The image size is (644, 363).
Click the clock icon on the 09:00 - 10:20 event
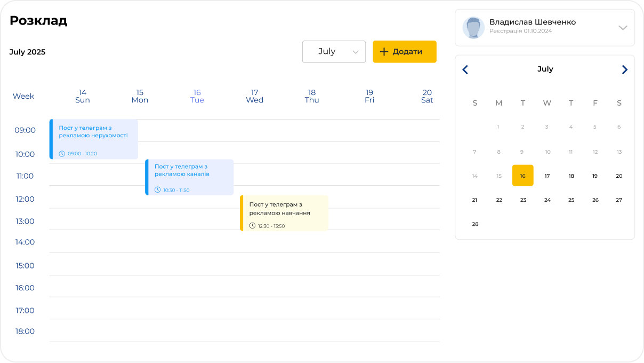tap(62, 154)
